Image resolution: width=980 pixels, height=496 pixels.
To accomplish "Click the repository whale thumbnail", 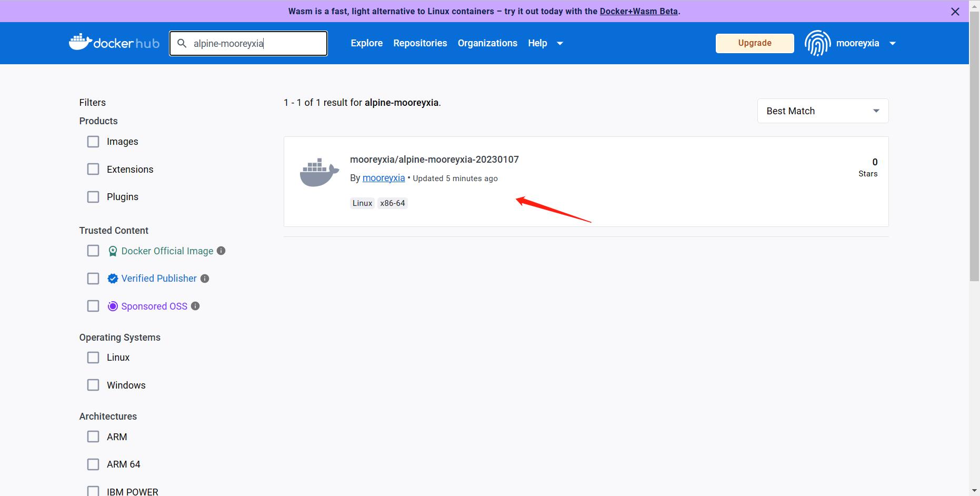I will tap(319, 172).
